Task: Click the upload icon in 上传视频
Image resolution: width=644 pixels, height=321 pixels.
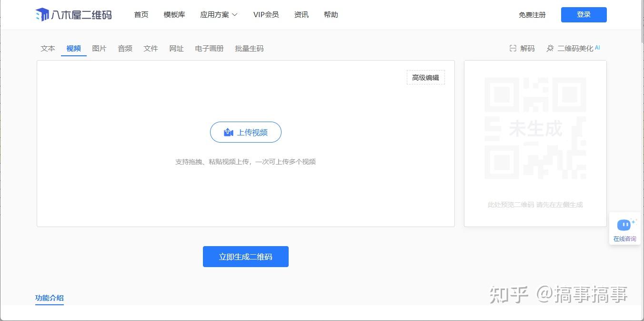Action: [x=229, y=132]
